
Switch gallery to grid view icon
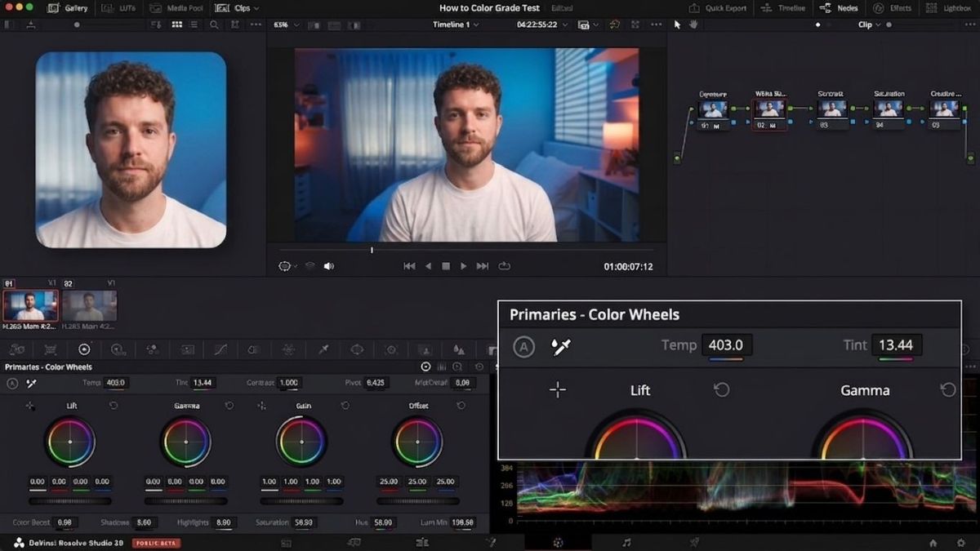(x=176, y=24)
